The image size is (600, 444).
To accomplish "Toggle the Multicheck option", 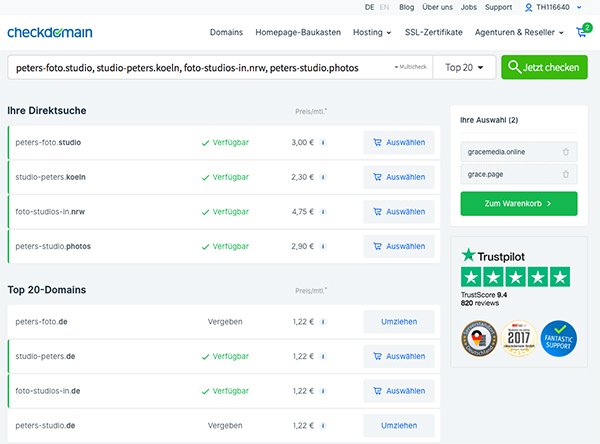I will pos(410,67).
